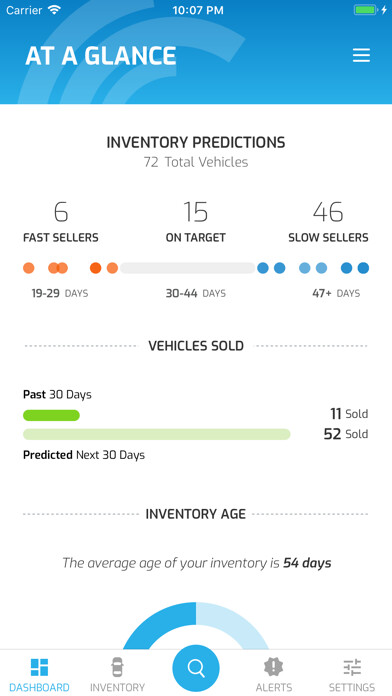Open the hamburger menu
This screenshot has height=696, width=392.
[x=361, y=55]
